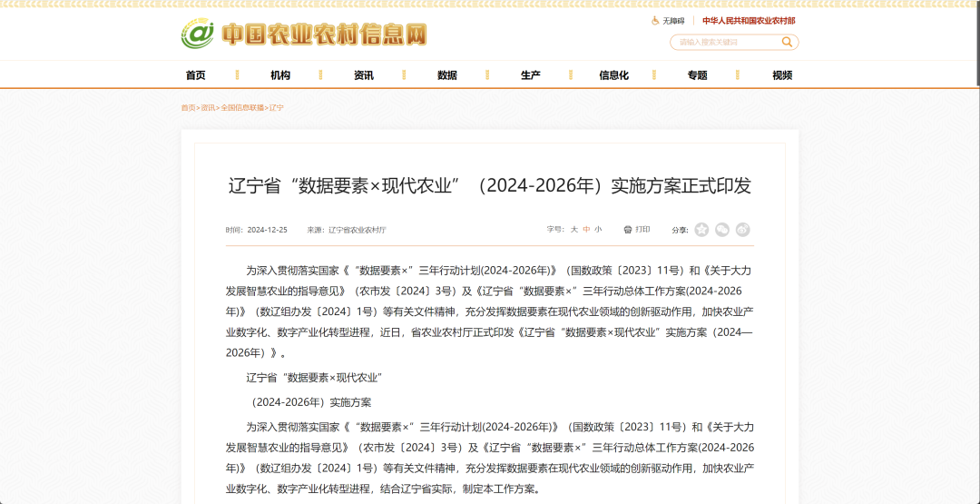Set font size to 小
The height and width of the screenshot is (504, 980).
[598, 230]
